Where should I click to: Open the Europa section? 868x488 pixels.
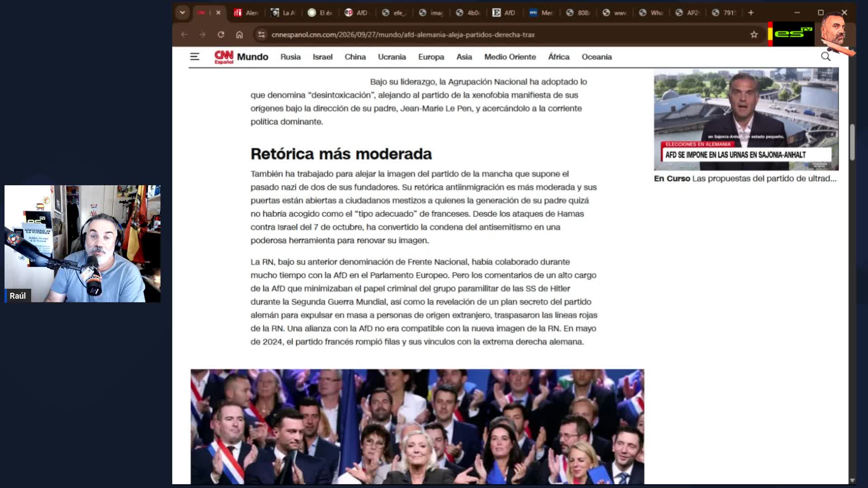coord(431,57)
